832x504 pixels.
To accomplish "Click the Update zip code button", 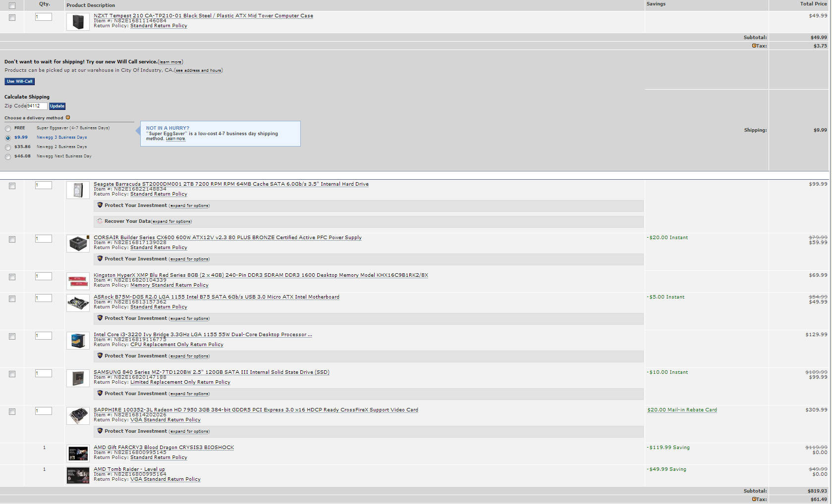I will click(x=57, y=106).
